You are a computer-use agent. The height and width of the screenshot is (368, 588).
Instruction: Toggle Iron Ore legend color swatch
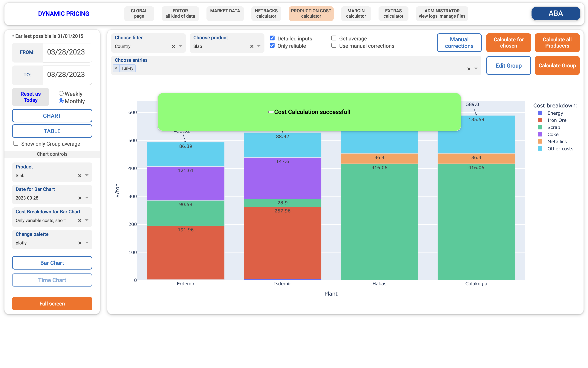540,120
